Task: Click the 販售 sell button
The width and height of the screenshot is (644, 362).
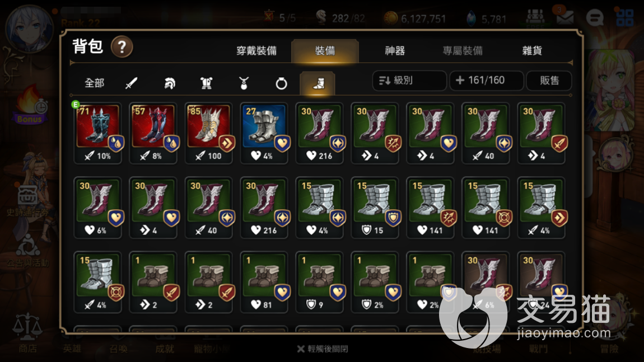Action: pos(549,81)
